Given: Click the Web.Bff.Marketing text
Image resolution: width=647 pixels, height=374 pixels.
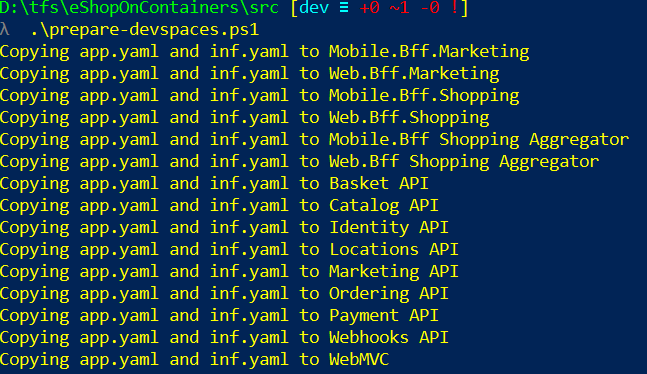Looking at the screenshot, I should click(414, 74).
